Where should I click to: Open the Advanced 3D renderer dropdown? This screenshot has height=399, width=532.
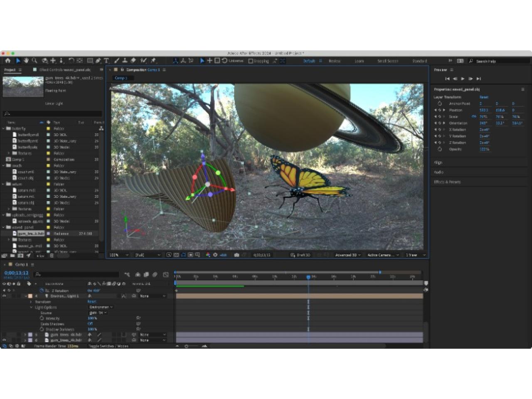click(348, 255)
